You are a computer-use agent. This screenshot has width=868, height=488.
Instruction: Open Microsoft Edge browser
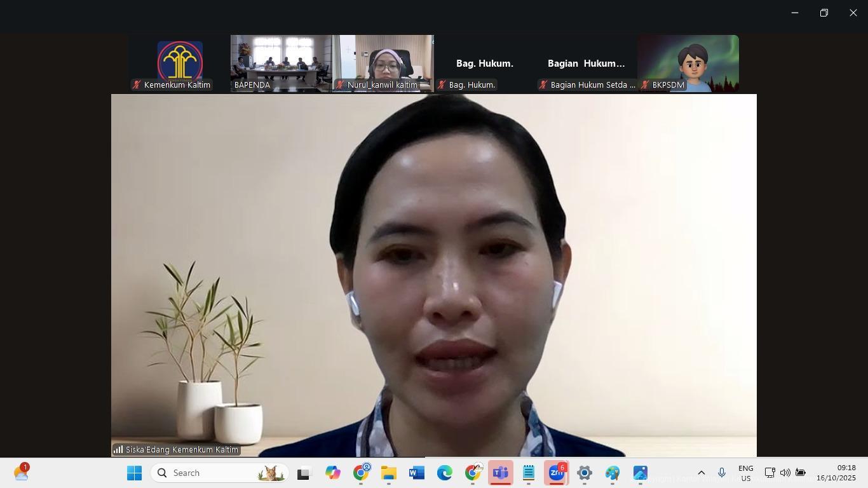444,473
